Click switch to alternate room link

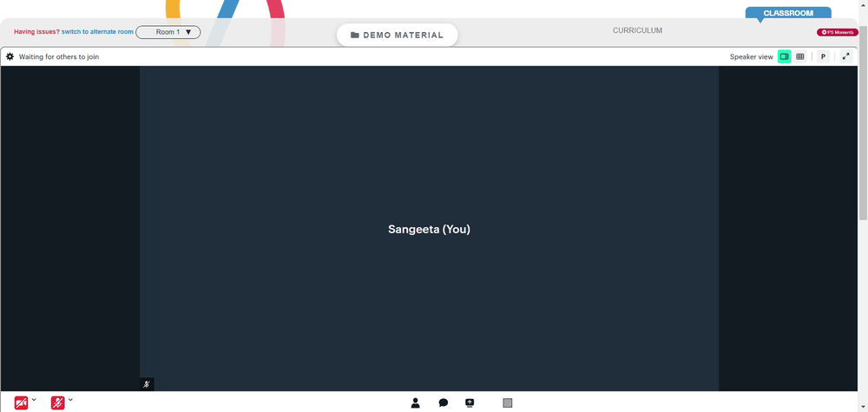click(x=97, y=32)
